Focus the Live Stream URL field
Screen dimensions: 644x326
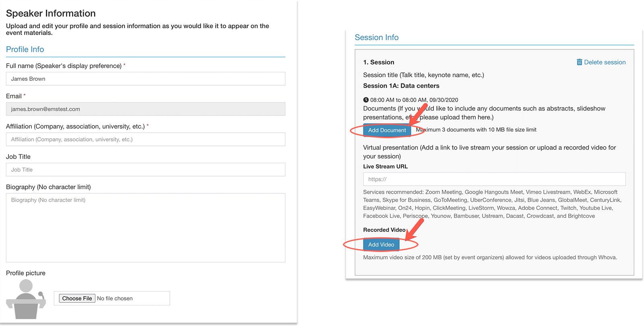click(x=494, y=179)
